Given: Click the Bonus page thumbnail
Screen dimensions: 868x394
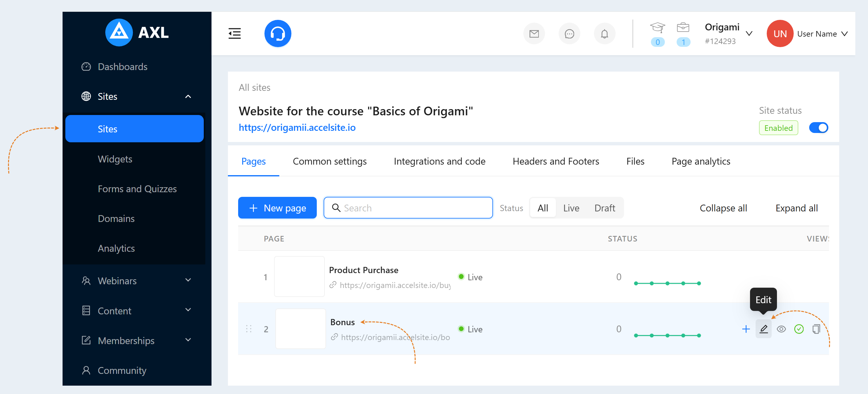Looking at the screenshot, I should 301,329.
